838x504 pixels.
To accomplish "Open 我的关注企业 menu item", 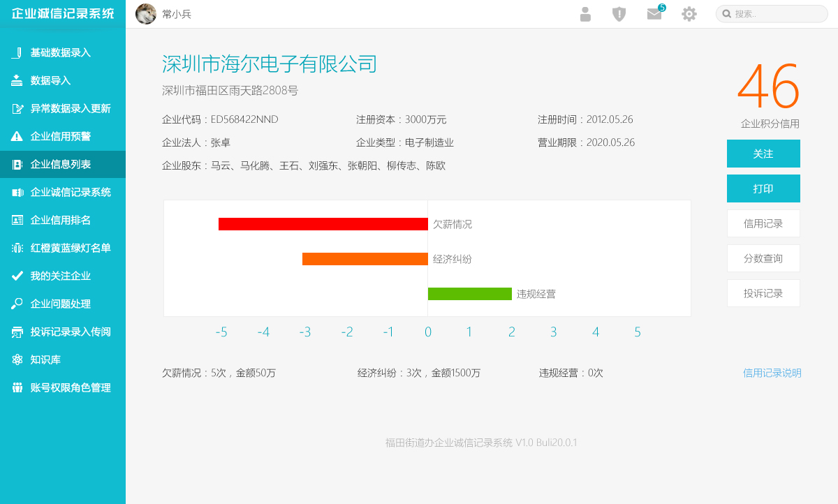I will [x=63, y=276].
